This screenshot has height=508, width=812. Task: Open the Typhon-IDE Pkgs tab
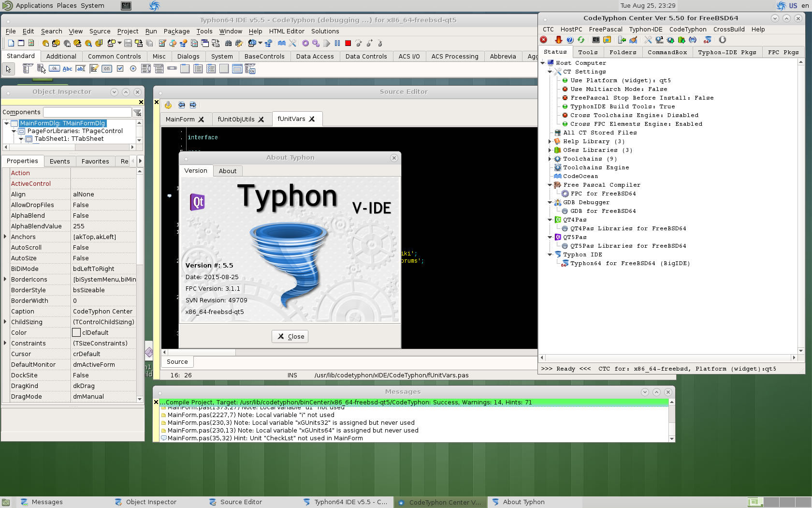[727, 52]
